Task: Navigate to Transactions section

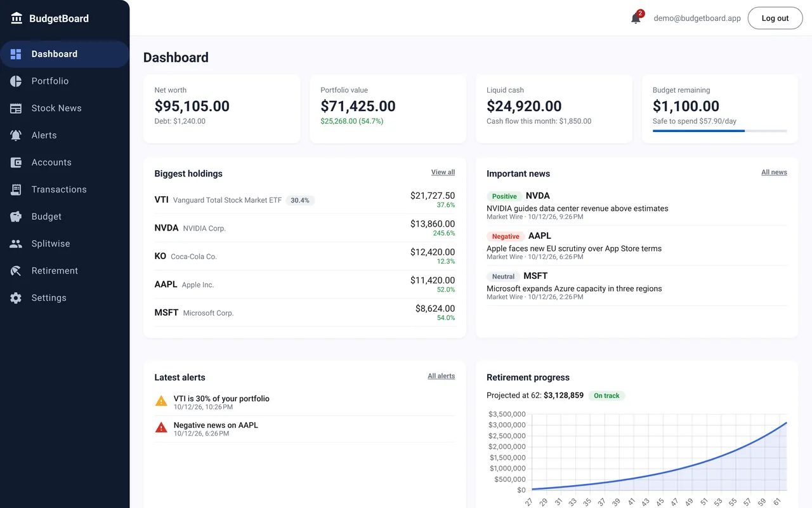Action: point(65,190)
